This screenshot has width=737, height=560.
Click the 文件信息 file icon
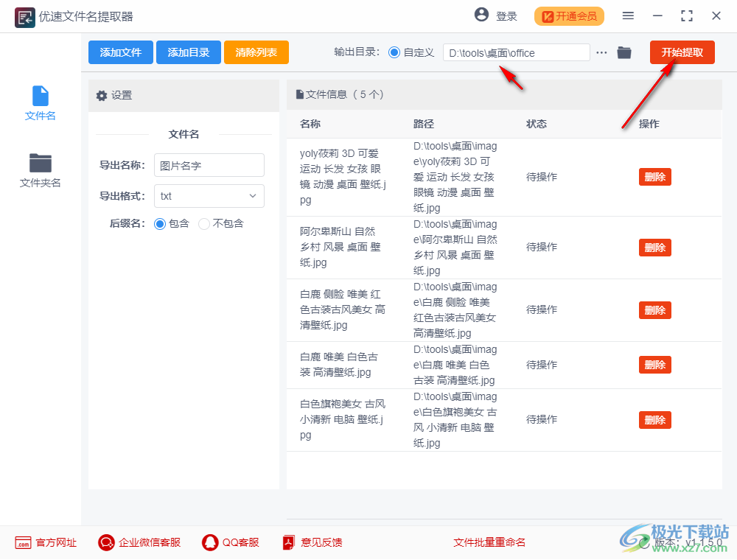point(299,95)
